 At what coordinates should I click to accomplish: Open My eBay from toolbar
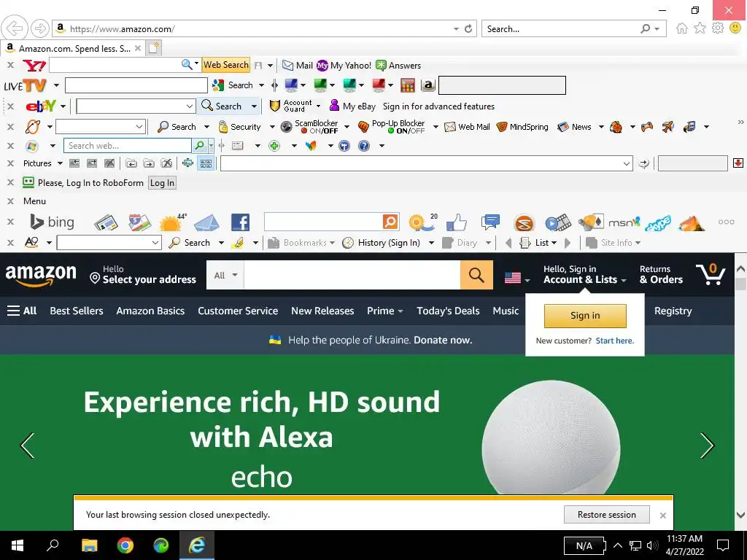(352, 106)
